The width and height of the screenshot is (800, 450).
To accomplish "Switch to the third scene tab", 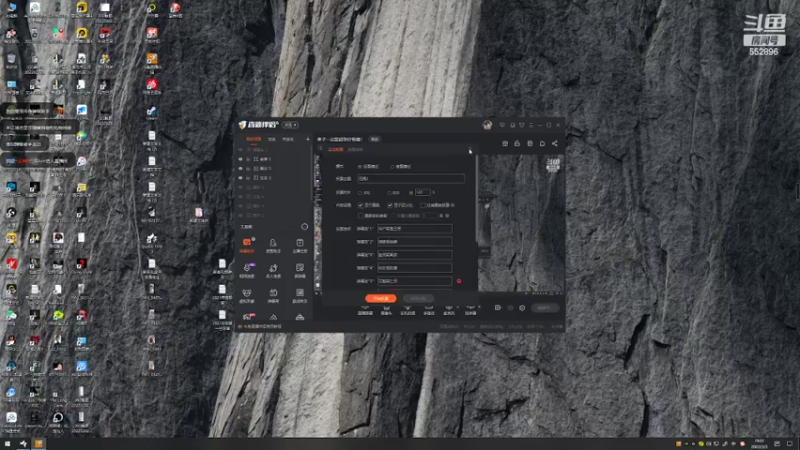I will click(x=288, y=139).
